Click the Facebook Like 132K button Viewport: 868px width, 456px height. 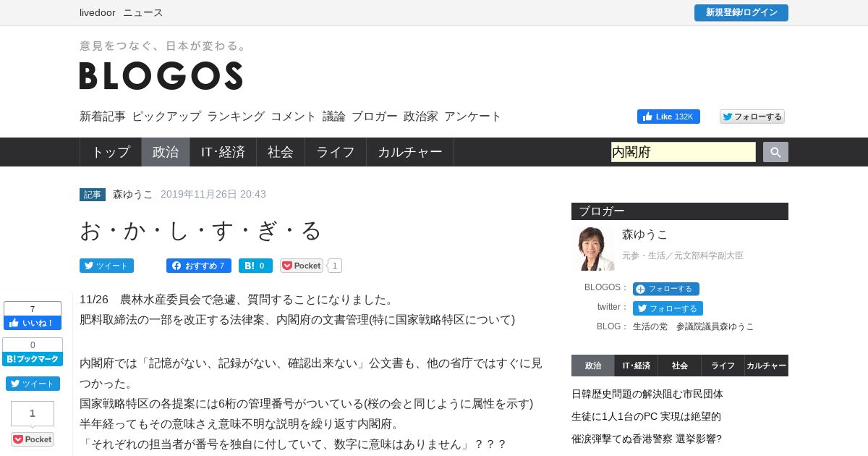click(x=668, y=117)
